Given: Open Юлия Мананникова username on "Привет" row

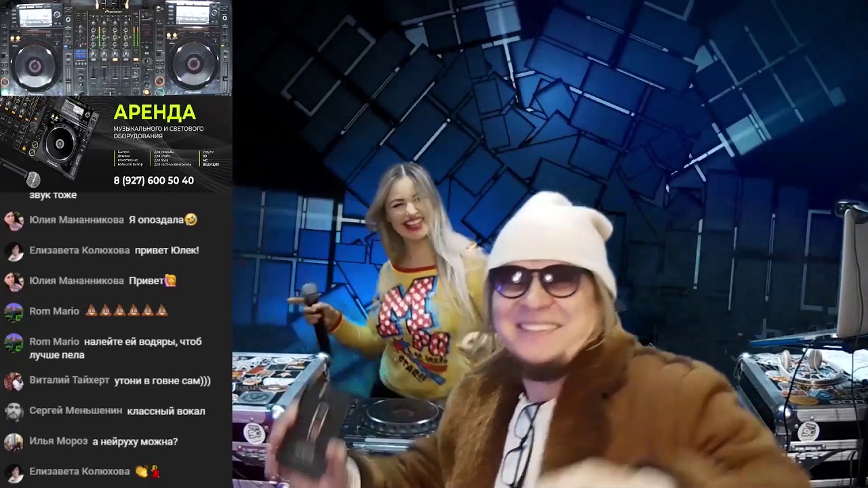Looking at the screenshot, I should (77, 281).
